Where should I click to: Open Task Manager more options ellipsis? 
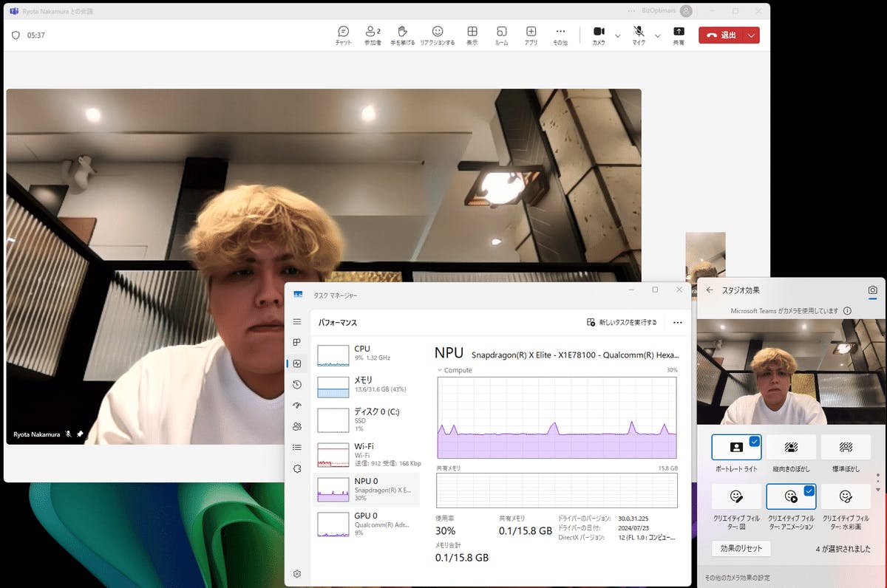[x=678, y=322]
